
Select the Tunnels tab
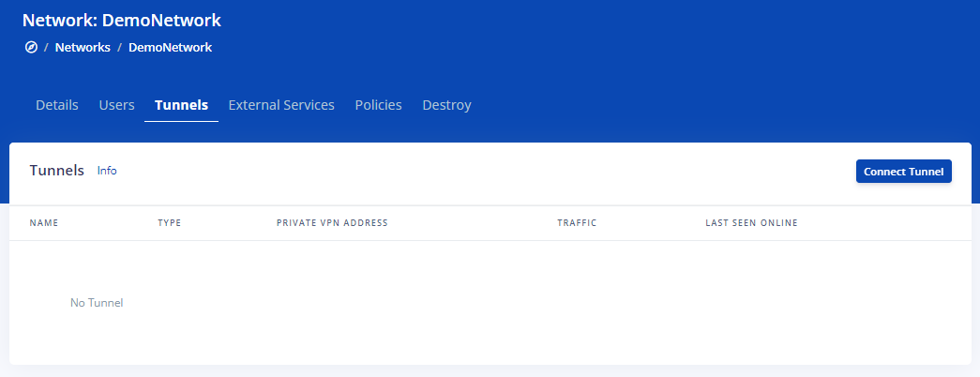click(181, 105)
